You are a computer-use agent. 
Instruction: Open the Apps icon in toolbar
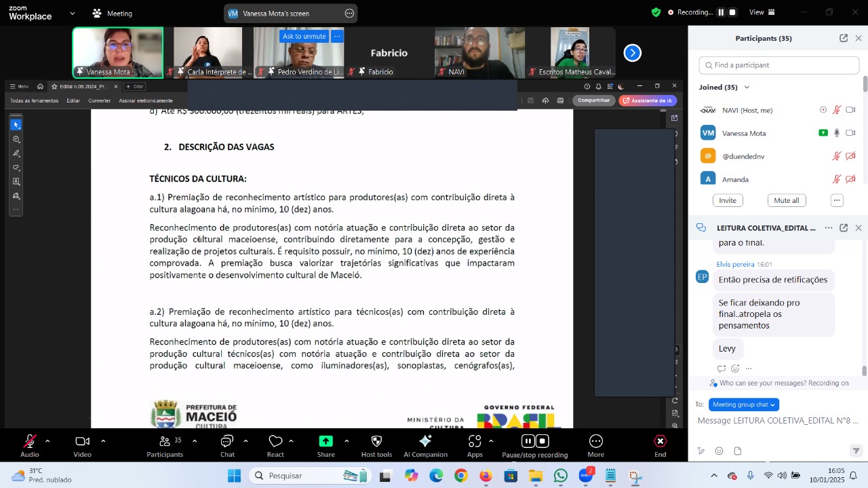pos(475,442)
